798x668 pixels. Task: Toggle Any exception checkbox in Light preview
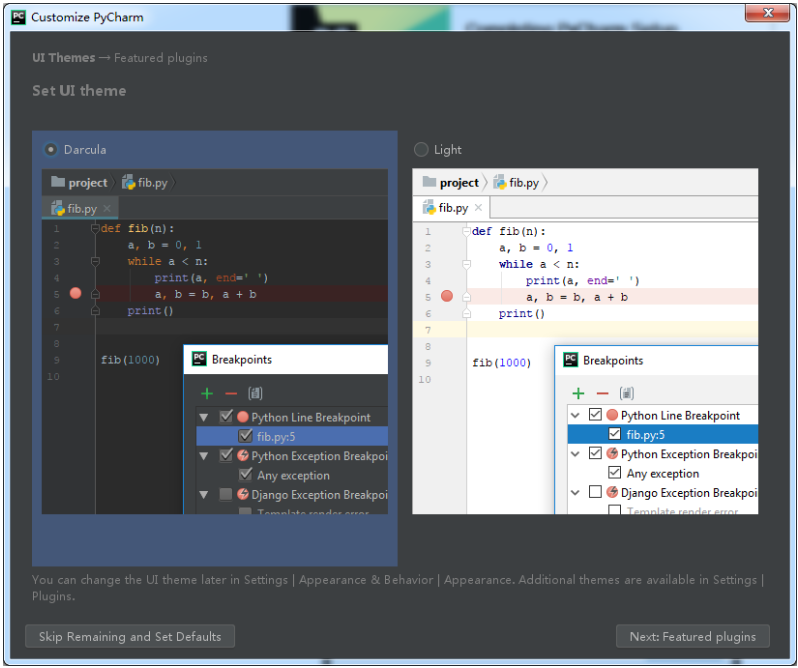[x=615, y=473]
